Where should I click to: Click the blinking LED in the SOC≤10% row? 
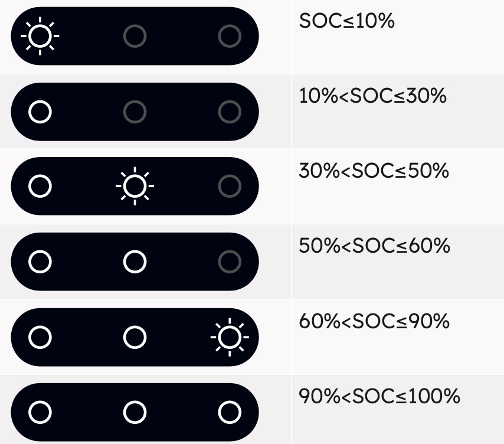click(40, 37)
